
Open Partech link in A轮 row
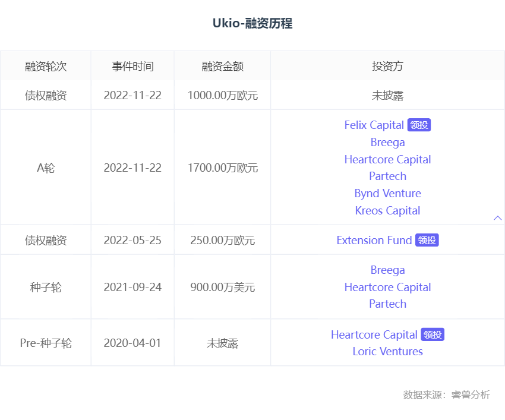387,176
